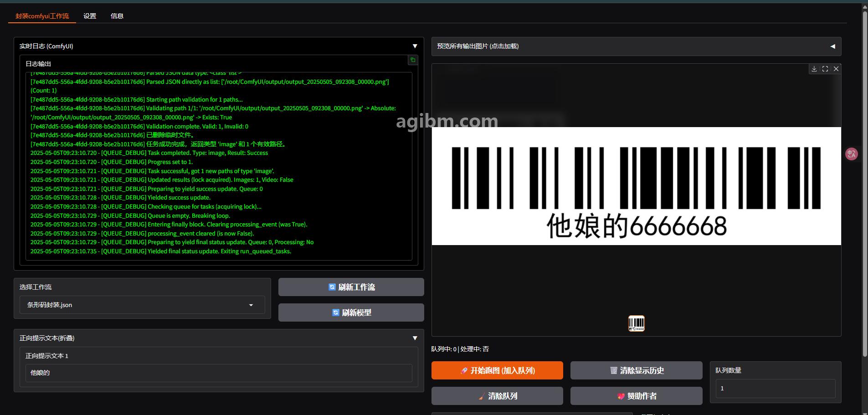Click the 已删除临时文件 log line

click(x=113, y=135)
